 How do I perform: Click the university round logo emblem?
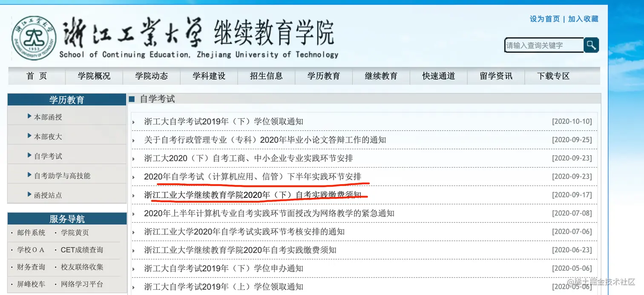coord(34,38)
